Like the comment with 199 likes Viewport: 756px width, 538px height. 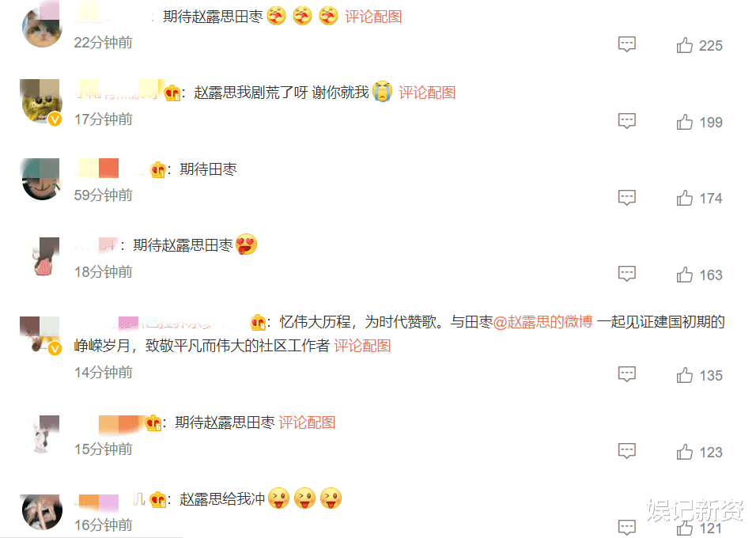click(x=684, y=122)
